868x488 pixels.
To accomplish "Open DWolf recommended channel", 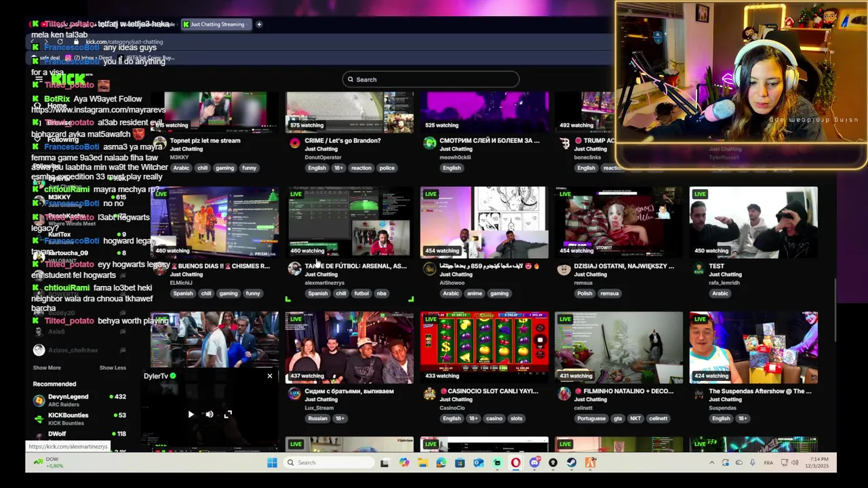I will click(x=80, y=436).
